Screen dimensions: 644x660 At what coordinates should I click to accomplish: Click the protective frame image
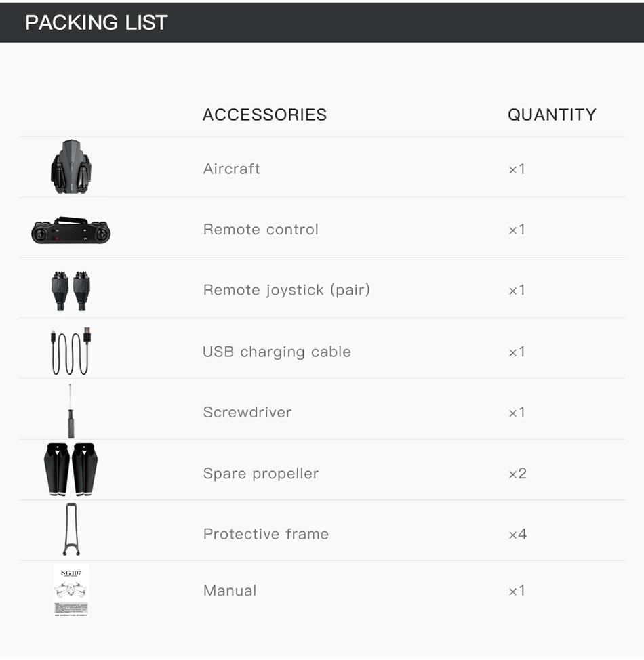coord(71,529)
